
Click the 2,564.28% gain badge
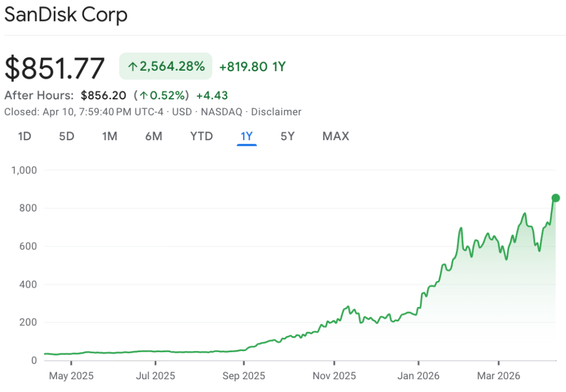point(166,67)
